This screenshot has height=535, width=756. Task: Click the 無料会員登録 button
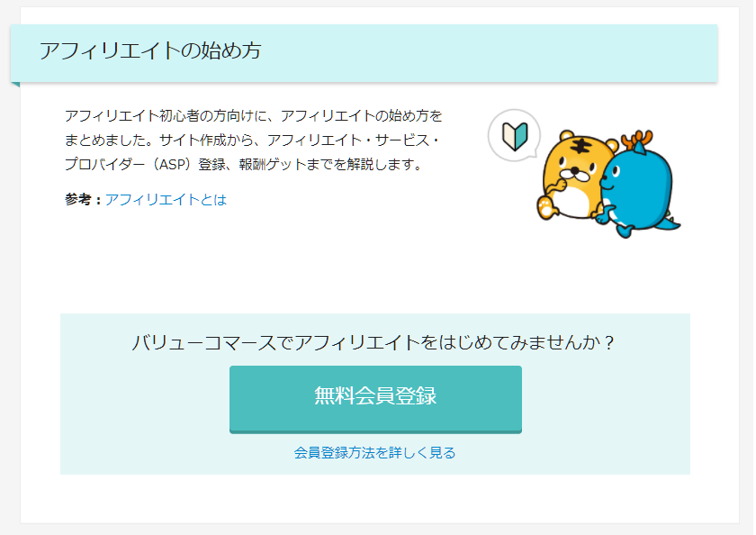[375, 399]
